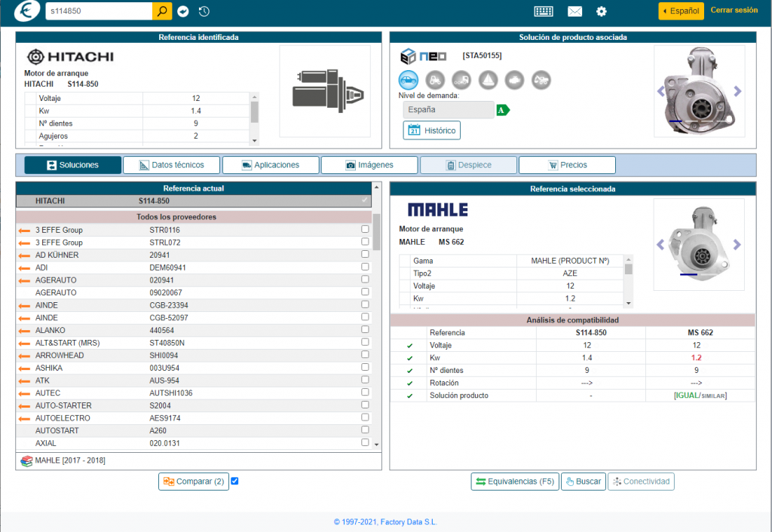Open the search history clock icon
The width and height of the screenshot is (772, 532).
(204, 11)
